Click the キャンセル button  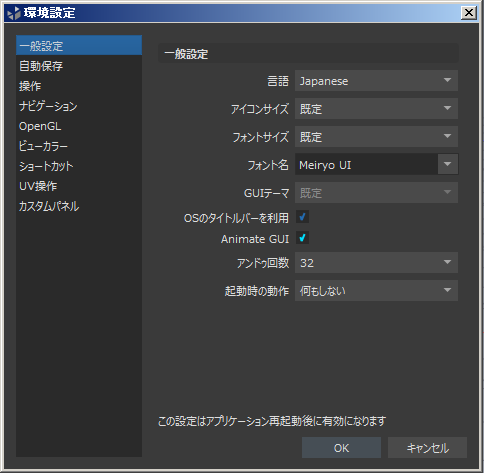click(427, 448)
